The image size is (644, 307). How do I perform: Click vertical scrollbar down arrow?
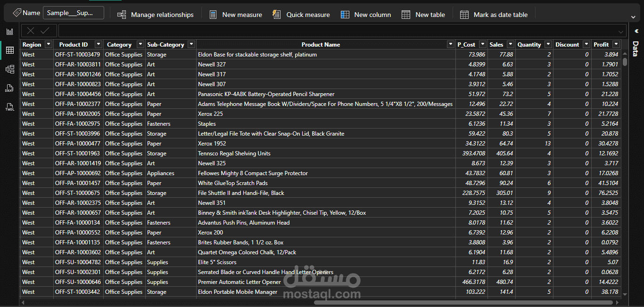point(625,294)
